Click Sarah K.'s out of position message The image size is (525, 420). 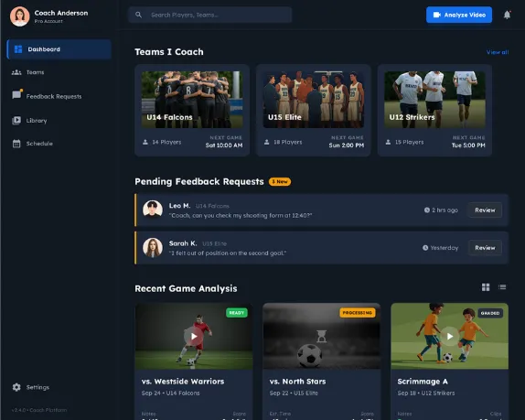(228, 253)
